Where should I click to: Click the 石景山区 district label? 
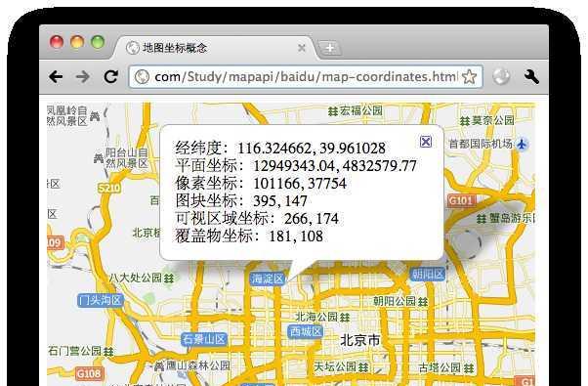coord(204,339)
